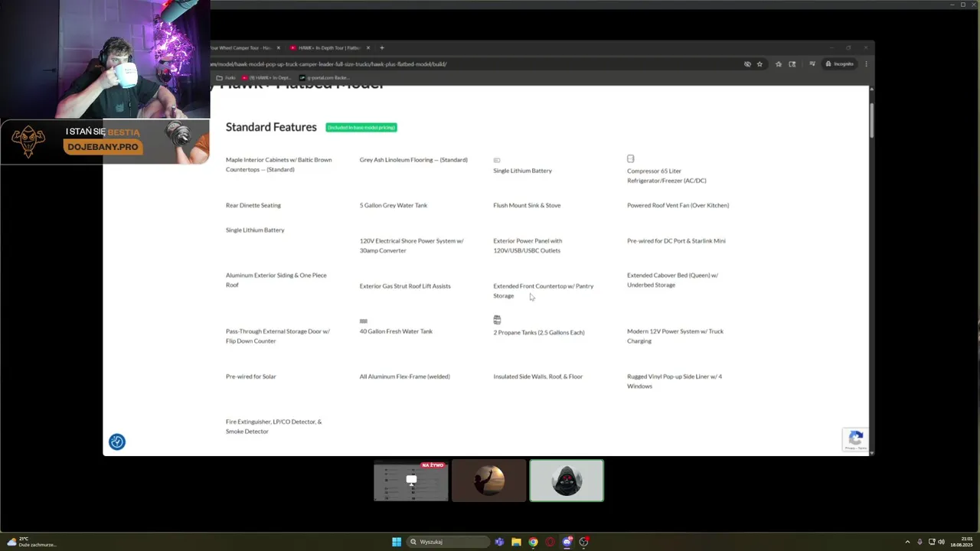
Task: Click Fire Extinguisher, LP/CO Detector text
Action: pyautogui.click(x=274, y=426)
